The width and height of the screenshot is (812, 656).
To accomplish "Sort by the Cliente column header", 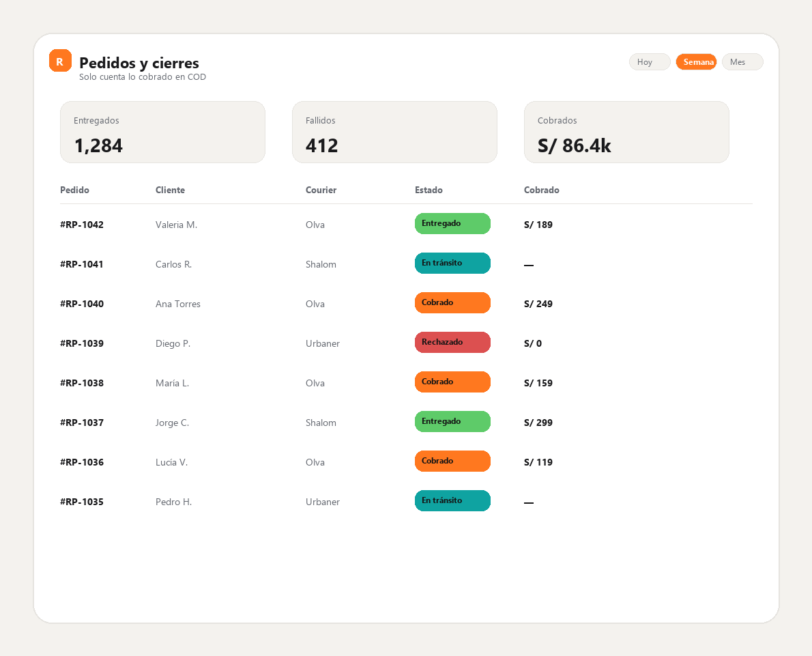I will click(170, 190).
